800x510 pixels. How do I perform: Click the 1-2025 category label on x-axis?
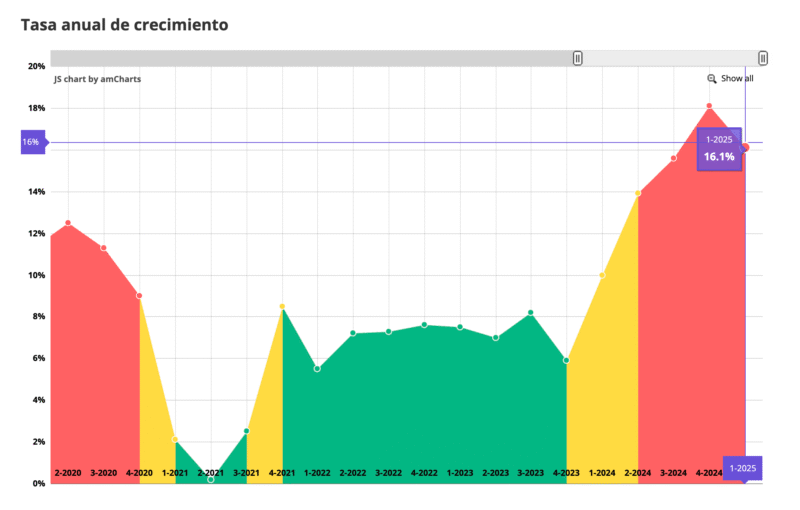pyautogui.click(x=743, y=468)
